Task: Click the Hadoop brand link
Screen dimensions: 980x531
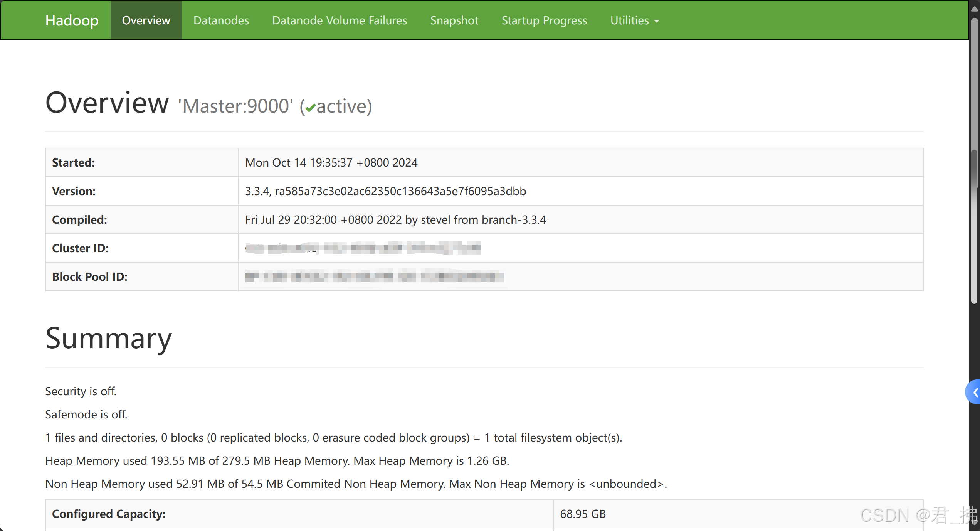Action: coord(72,20)
